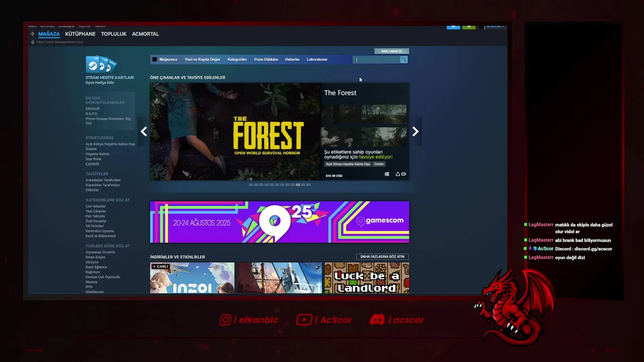Open the Steam gift cards image
This screenshot has width=644, height=362.
click(x=101, y=64)
